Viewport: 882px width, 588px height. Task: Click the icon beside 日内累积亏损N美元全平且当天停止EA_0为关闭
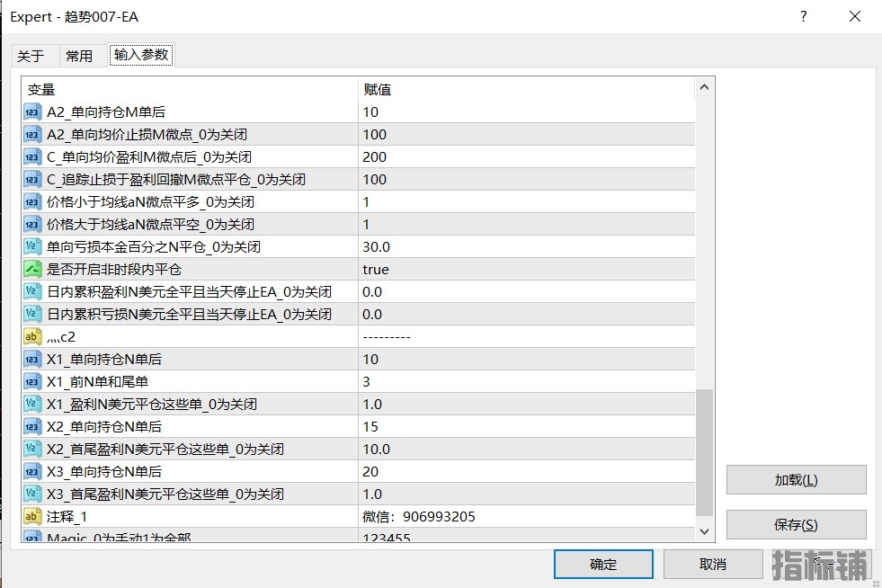[x=32, y=315]
